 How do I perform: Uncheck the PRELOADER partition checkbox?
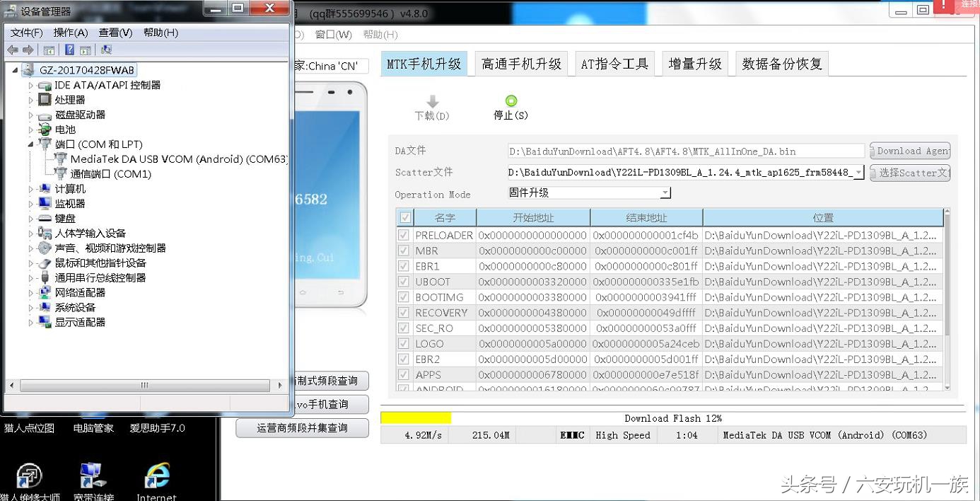(403, 235)
